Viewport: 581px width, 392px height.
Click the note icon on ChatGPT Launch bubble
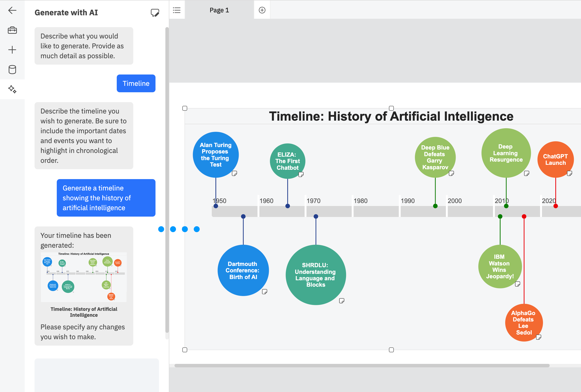(x=569, y=173)
